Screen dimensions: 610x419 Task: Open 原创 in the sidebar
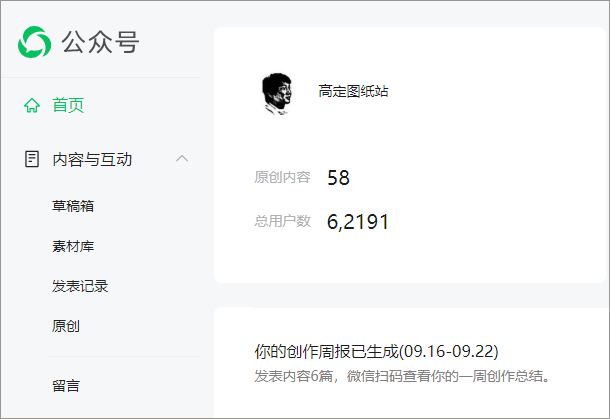tap(66, 326)
